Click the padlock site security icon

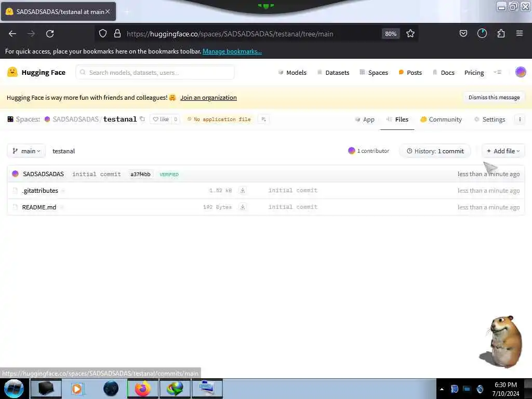(x=117, y=34)
